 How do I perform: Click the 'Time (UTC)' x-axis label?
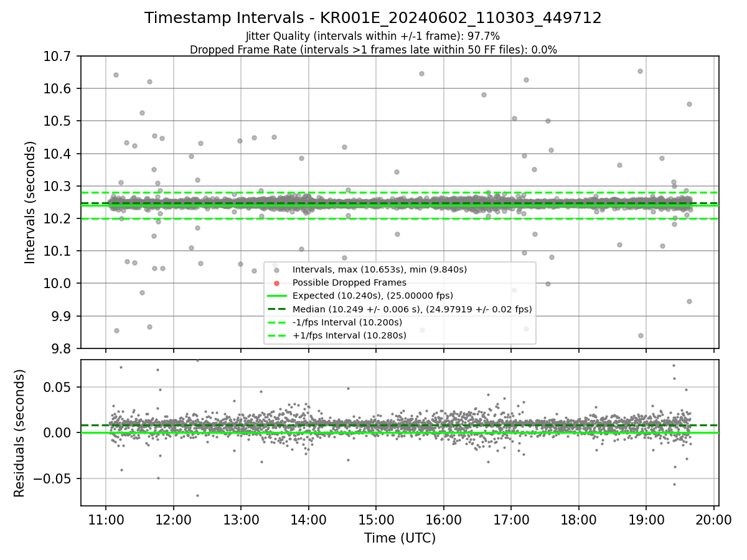(400, 538)
